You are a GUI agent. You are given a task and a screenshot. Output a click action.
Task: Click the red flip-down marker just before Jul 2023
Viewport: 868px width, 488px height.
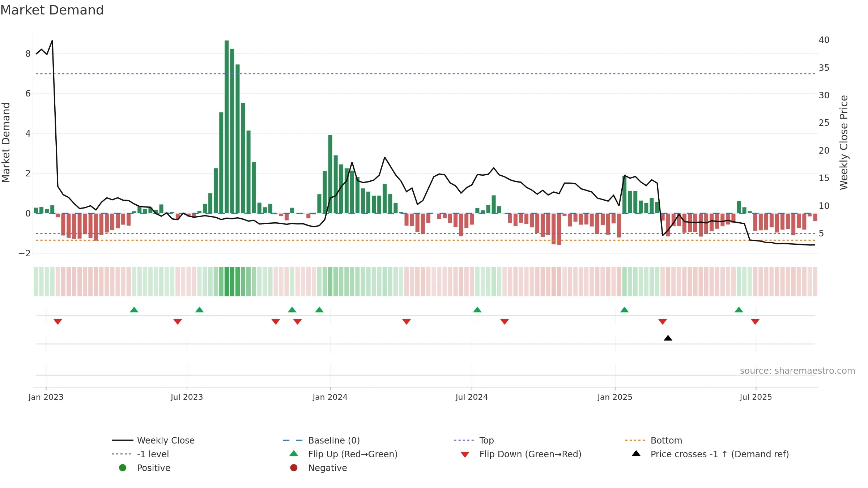coord(178,322)
